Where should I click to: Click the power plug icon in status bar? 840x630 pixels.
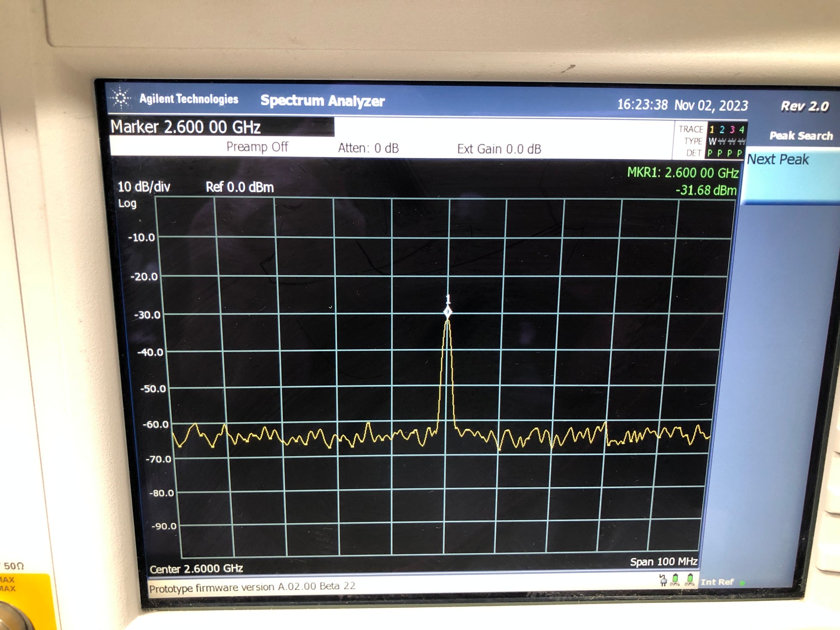pyautogui.click(x=663, y=580)
